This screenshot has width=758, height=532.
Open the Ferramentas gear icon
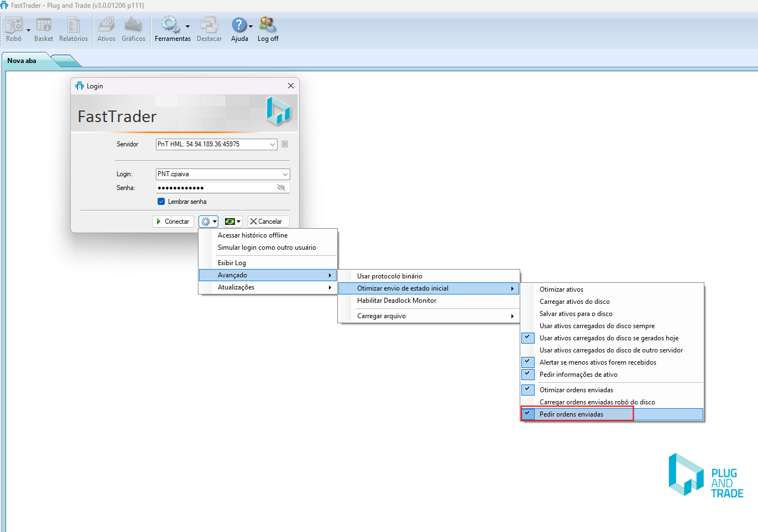170,25
